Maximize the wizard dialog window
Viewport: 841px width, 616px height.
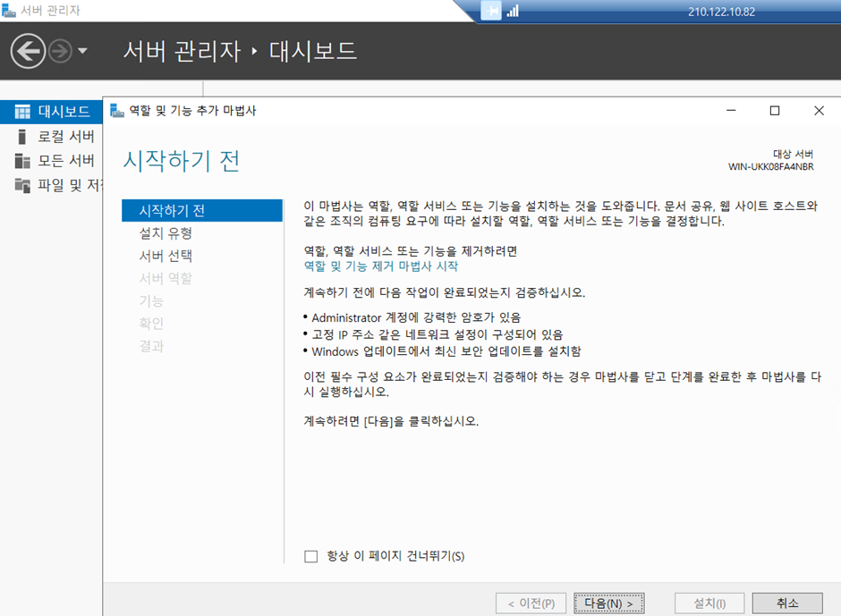pyautogui.click(x=775, y=111)
